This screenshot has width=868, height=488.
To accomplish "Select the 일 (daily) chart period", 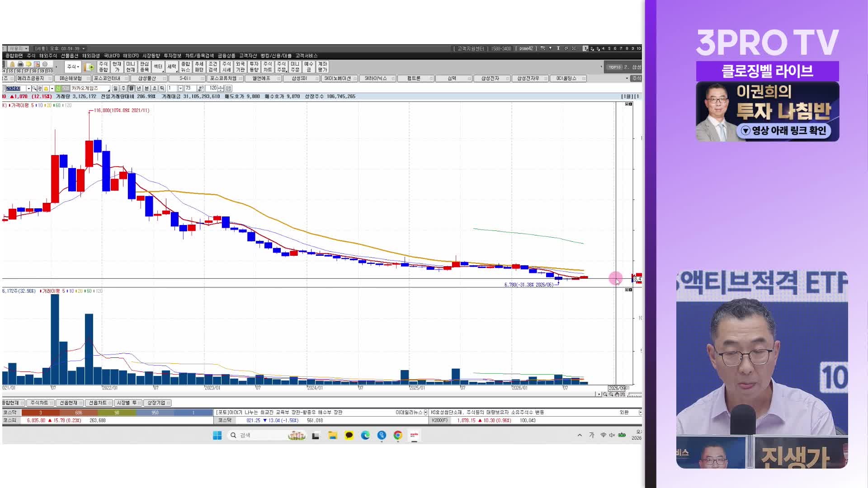I will (x=115, y=88).
